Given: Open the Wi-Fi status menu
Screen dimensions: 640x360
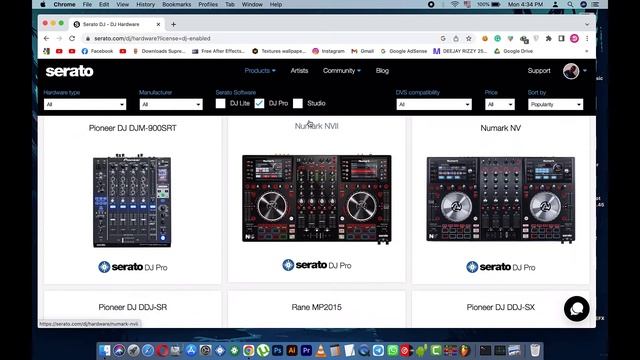Looking at the screenshot, I should coord(455,4).
